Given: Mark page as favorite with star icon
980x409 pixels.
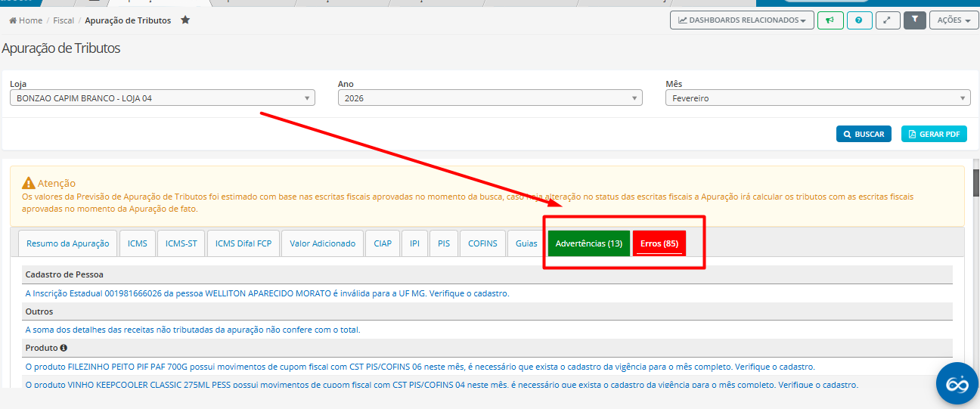Looking at the screenshot, I should tap(185, 20).
